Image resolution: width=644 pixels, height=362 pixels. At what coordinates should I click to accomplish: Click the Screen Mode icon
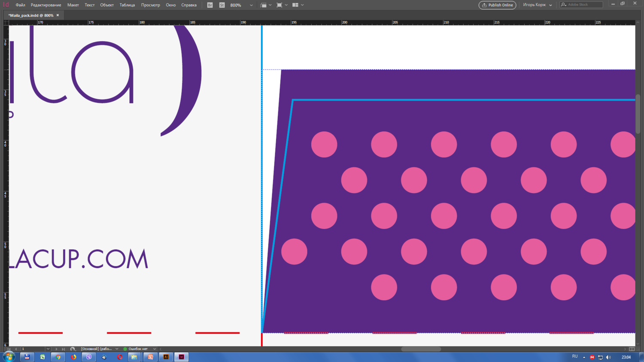pyautogui.click(x=279, y=5)
